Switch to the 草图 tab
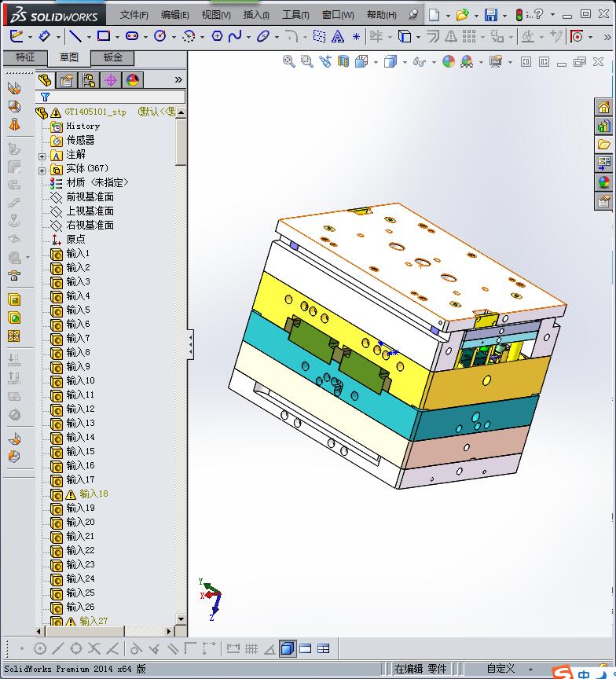 (69, 57)
